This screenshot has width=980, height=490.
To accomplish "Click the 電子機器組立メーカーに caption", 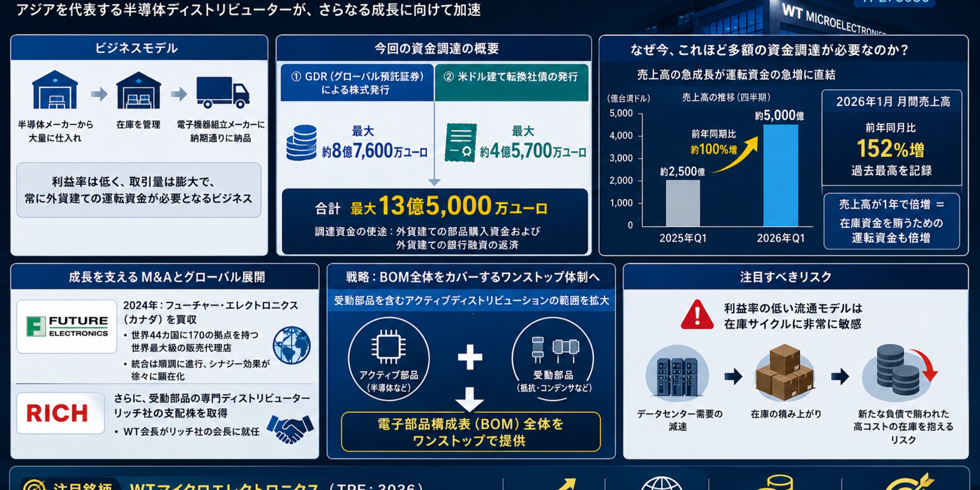I will (x=220, y=125).
